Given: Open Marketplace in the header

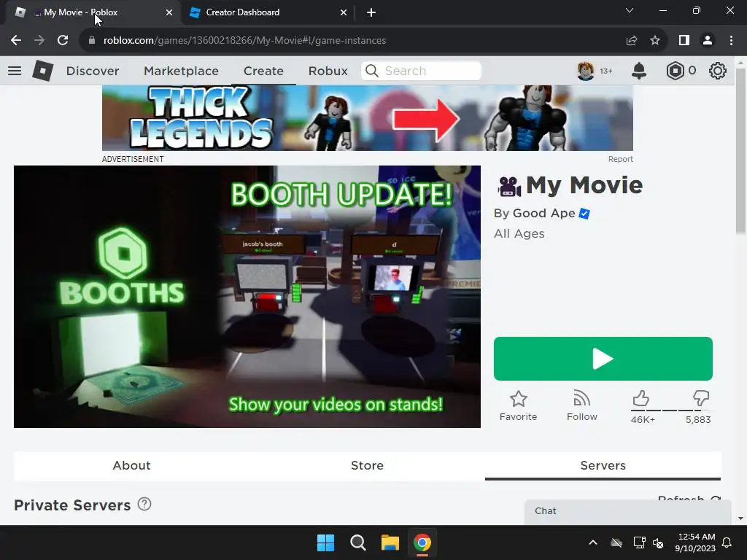Looking at the screenshot, I should click(181, 71).
